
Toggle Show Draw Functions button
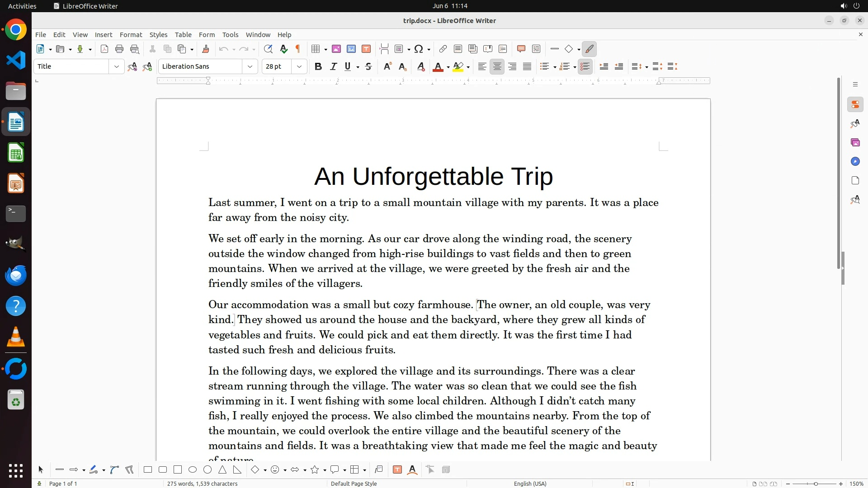(589, 49)
